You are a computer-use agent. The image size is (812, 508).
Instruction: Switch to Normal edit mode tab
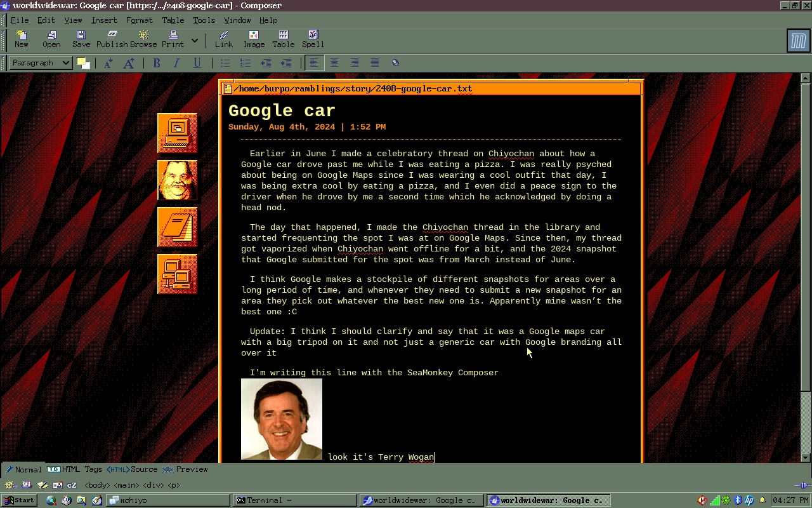23,469
